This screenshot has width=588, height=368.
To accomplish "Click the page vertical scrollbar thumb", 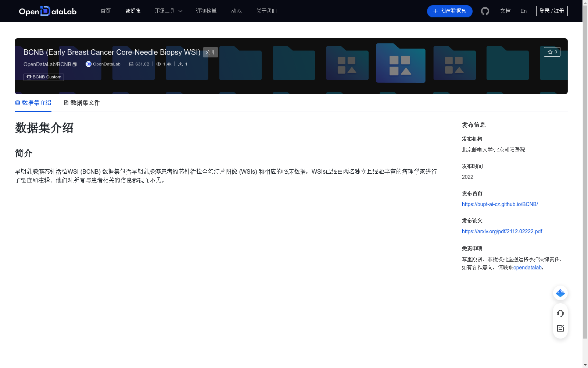I will coord(585,172).
